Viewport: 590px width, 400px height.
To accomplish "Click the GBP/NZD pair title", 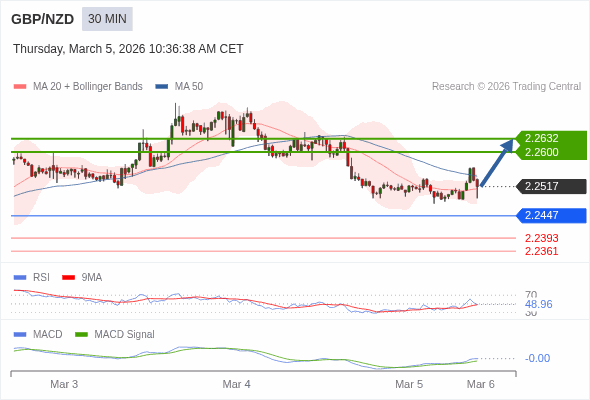I will point(43,19).
